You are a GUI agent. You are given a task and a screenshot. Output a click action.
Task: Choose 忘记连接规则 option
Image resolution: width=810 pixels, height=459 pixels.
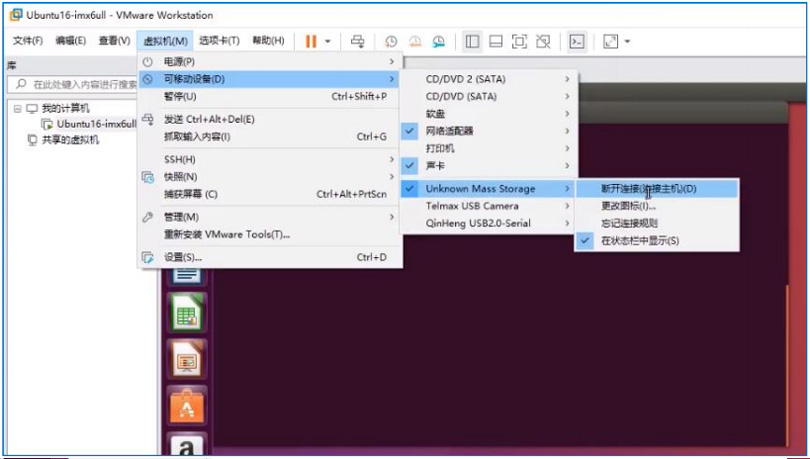coord(657,224)
